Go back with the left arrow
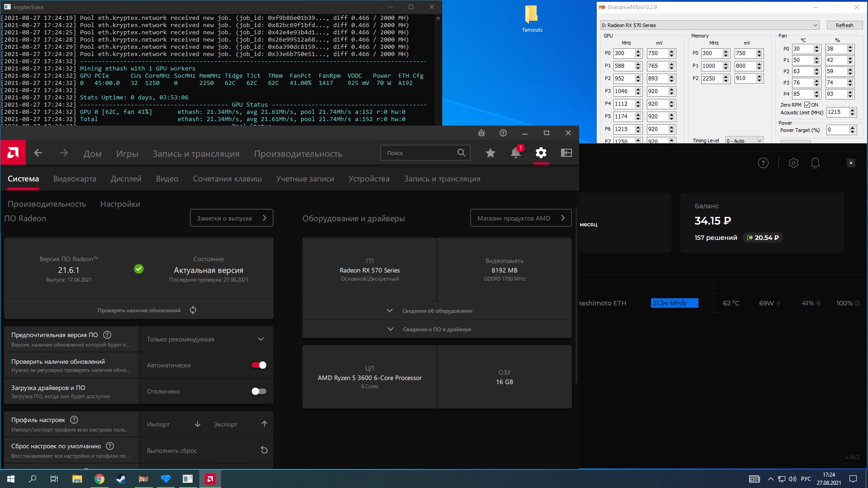 point(38,153)
